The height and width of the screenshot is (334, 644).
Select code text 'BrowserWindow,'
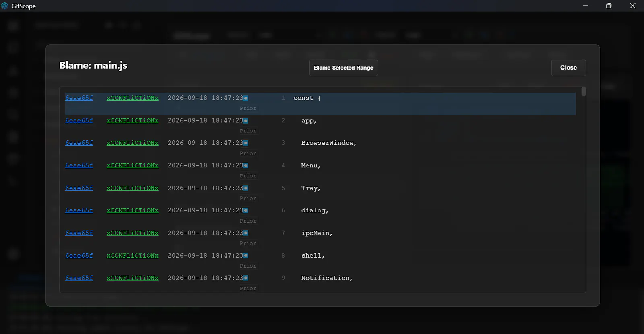329,143
